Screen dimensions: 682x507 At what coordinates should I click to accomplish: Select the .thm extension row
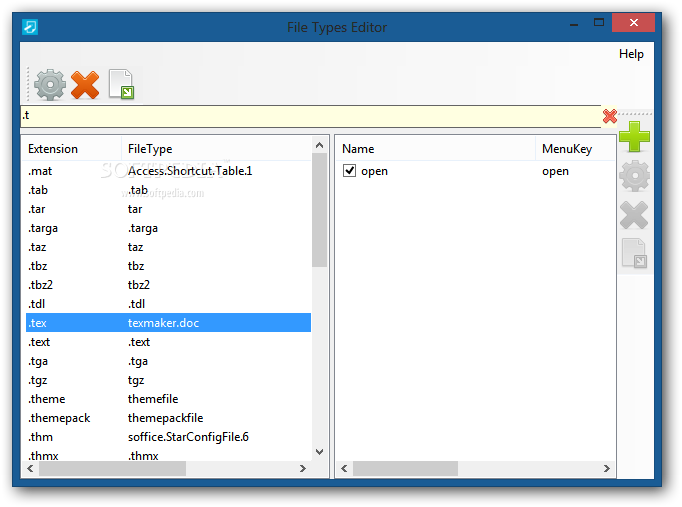(x=168, y=437)
